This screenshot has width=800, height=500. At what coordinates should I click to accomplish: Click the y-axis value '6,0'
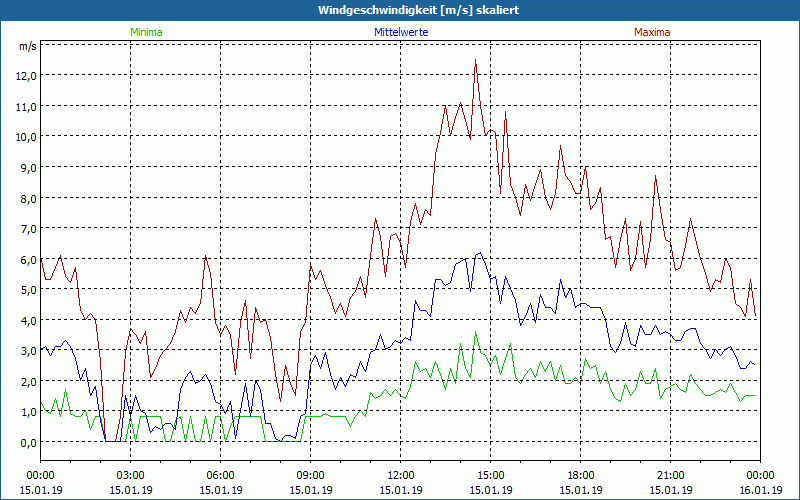29,259
